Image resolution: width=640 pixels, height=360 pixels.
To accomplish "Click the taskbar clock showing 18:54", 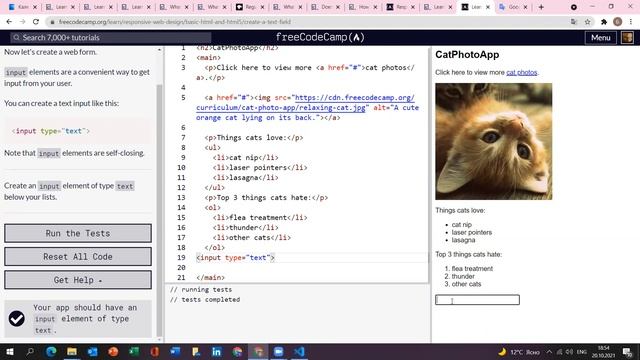I will tap(603, 352).
